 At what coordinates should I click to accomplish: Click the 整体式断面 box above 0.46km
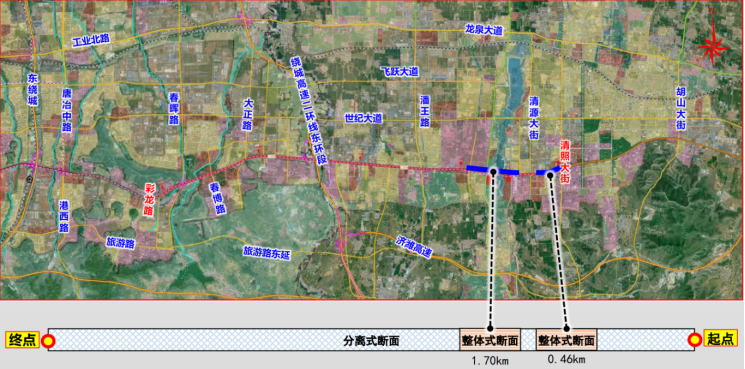coord(566,340)
